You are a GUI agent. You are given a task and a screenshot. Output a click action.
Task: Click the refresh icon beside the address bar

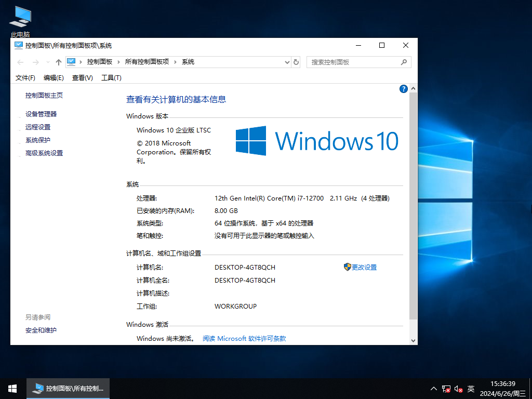(x=296, y=62)
